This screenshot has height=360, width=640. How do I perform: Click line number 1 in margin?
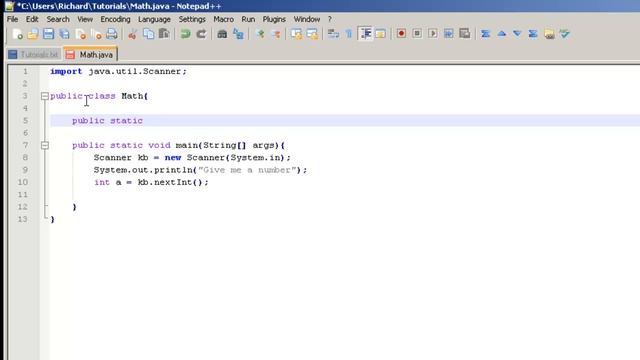[x=25, y=71]
